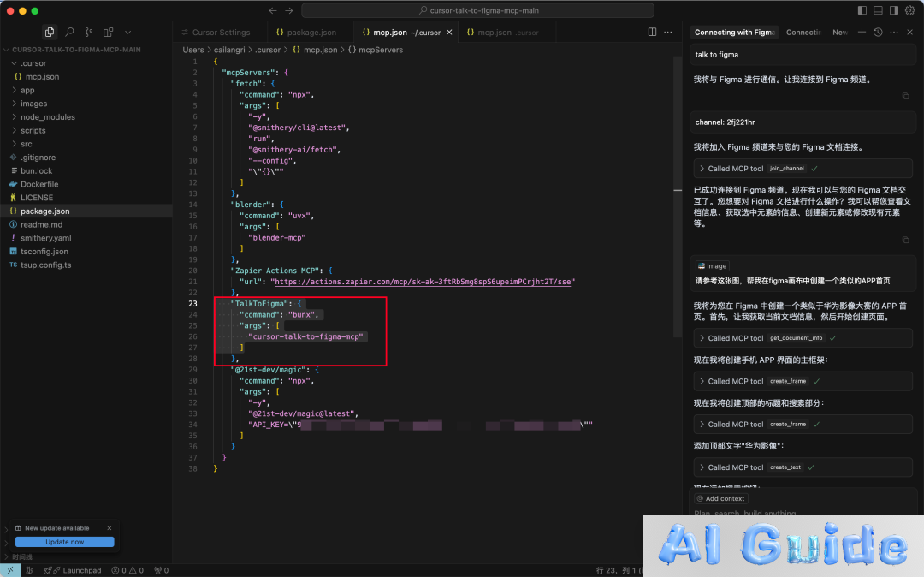
Task: Close the chat panel with its X
Action: coord(909,32)
